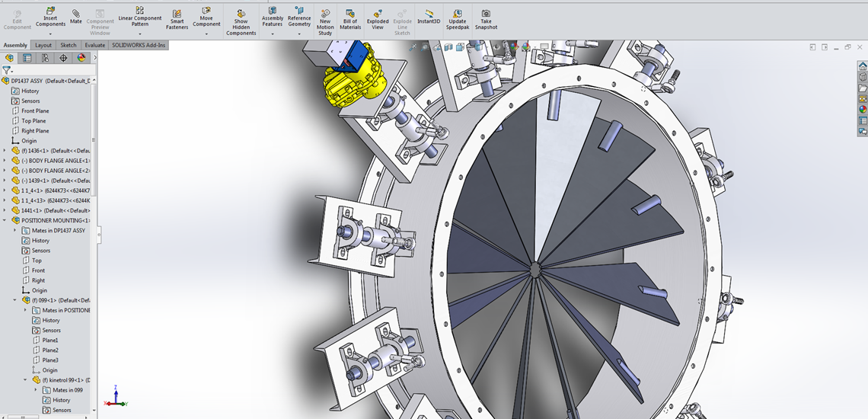868x419 pixels.
Task: Insert a Bill of Materials
Action: [349, 20]
